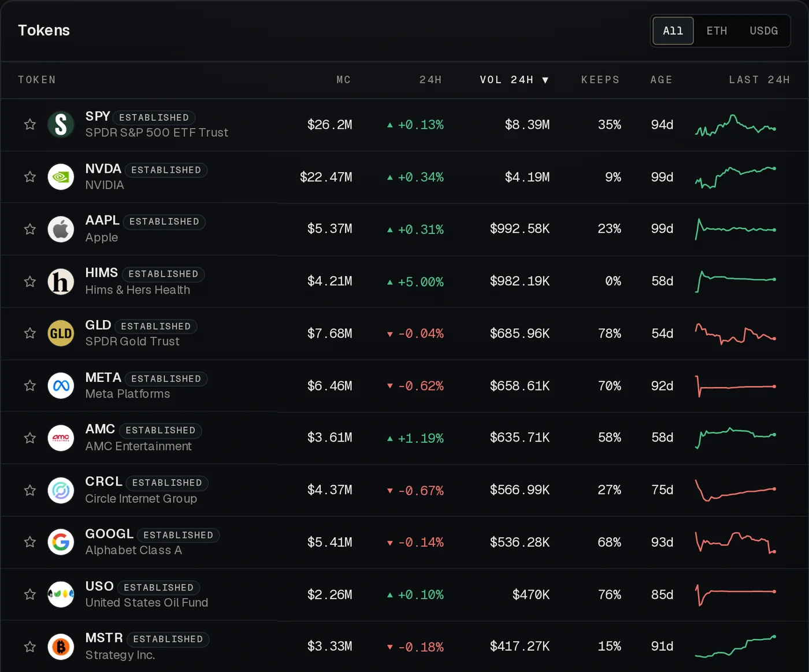The height and width of the screenshot is (672, 809).
Task: Switch to the USDG filter tab
Action: 764,31
